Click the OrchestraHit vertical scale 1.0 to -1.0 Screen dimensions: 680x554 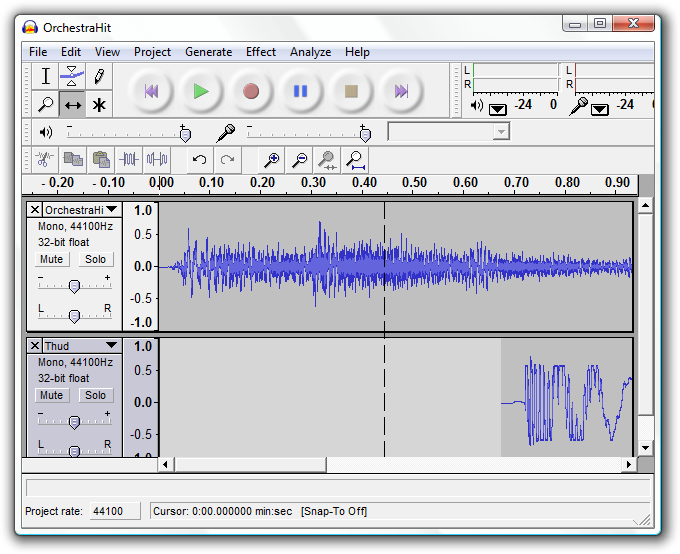coord(141,266)
